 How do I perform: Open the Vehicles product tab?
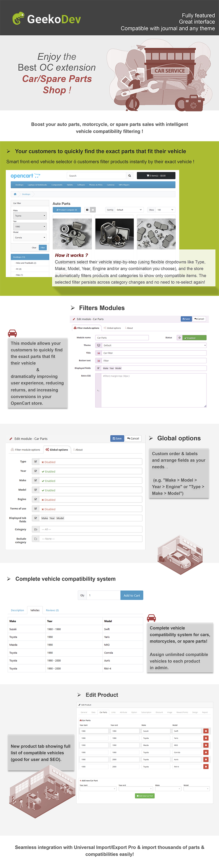coord(35,610)
